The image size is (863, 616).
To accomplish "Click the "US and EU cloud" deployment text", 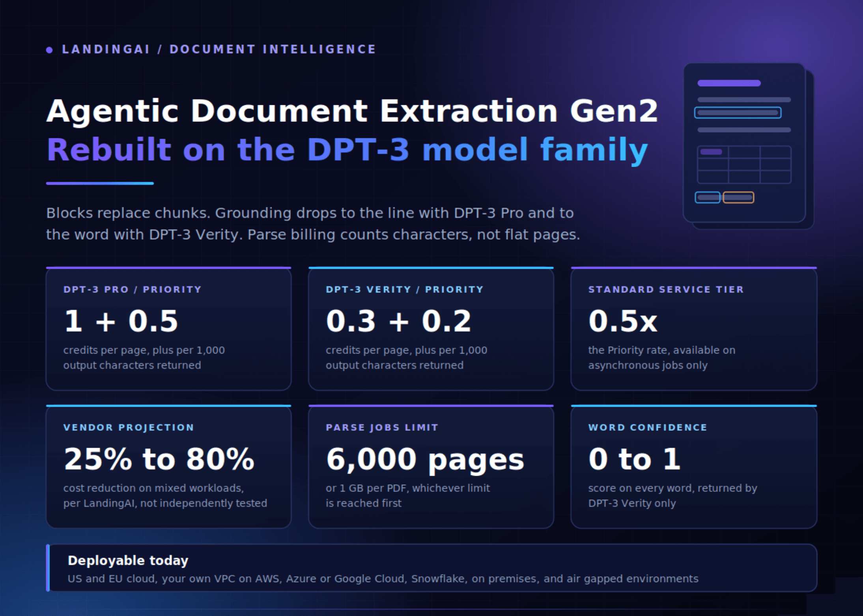I will pyautogui.click(x=383, y=579).
